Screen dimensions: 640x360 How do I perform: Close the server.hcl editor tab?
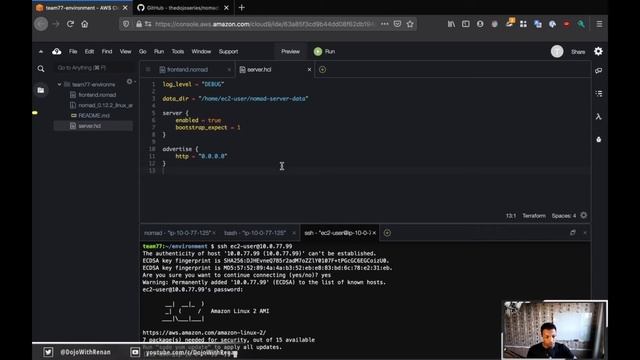(x=309, y=69)
